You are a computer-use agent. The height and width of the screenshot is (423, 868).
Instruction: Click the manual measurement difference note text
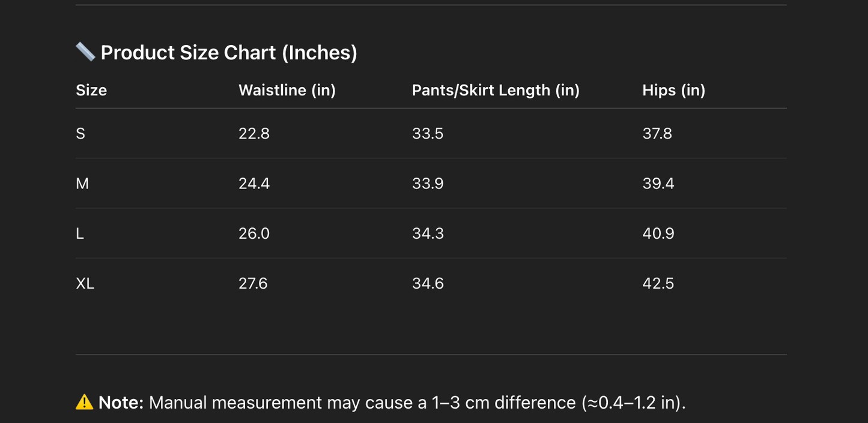tap(417, 403)
